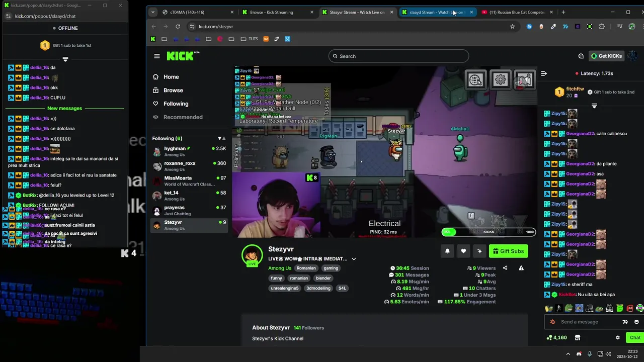Click the unrealengine5 tag
The width and height of the screenshot is (644, 362).
(x=285, y=288)
